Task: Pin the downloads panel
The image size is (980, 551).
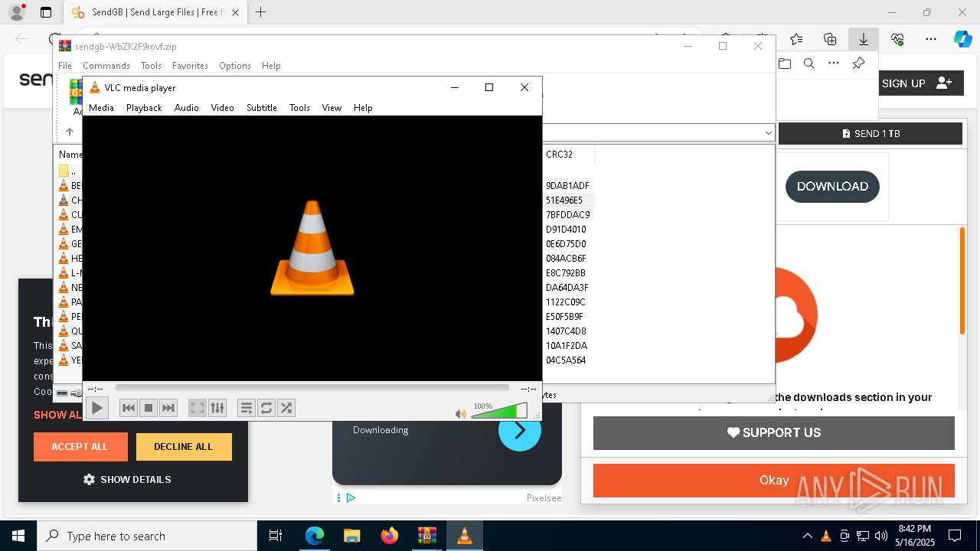Action: (x=858, y=64)
